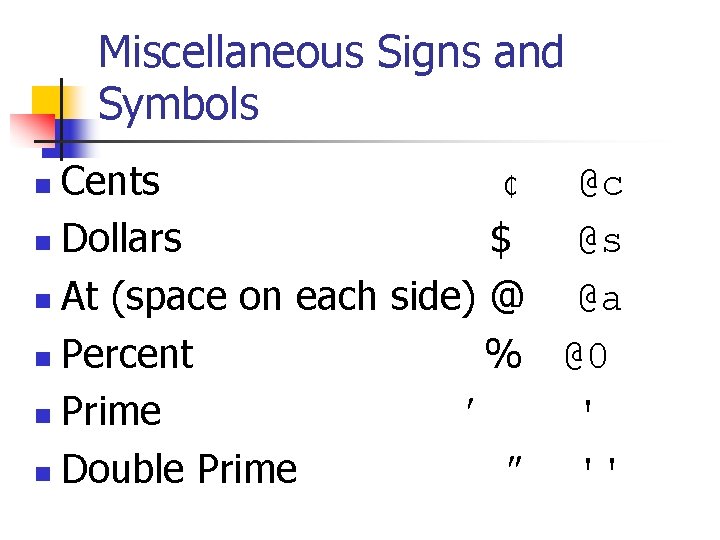The height and width of the screenshot is (540, 720).
Task: Click the blue bullet beside Dollars
Action: [40, 243]
